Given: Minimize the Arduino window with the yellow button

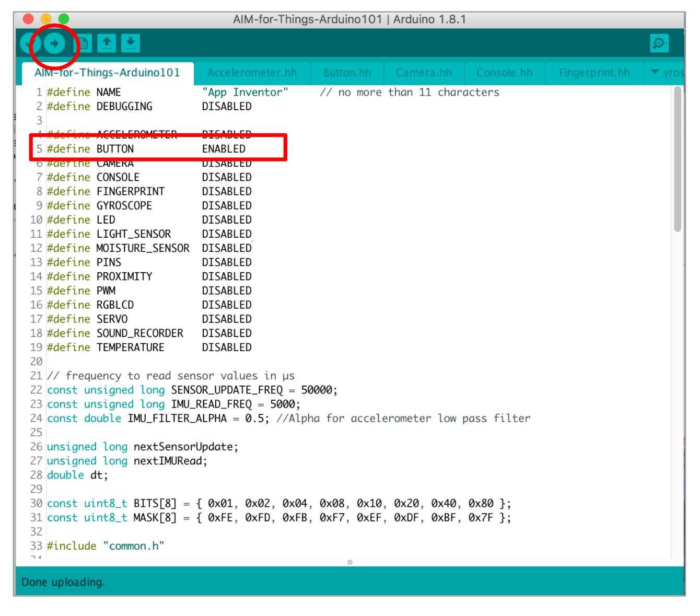Looking at the screenshot, I should click(x=46, y=19).
